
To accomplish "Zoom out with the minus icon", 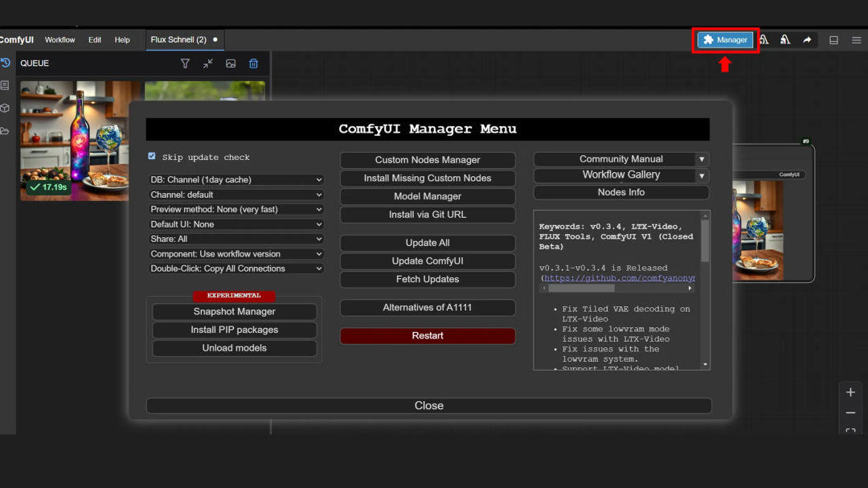I will point(851,412).
